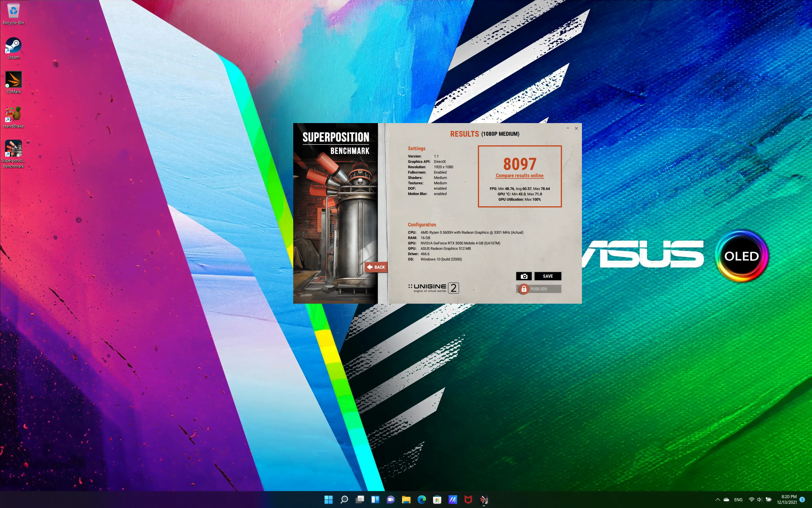Minimize the Superposition results window
Screen dimensions: 812x508
click(568, 128)
